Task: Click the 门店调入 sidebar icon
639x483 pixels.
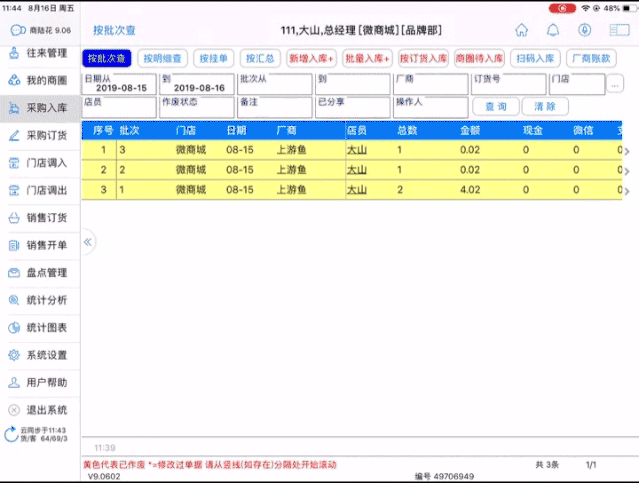Action: (x=14, y=163)
